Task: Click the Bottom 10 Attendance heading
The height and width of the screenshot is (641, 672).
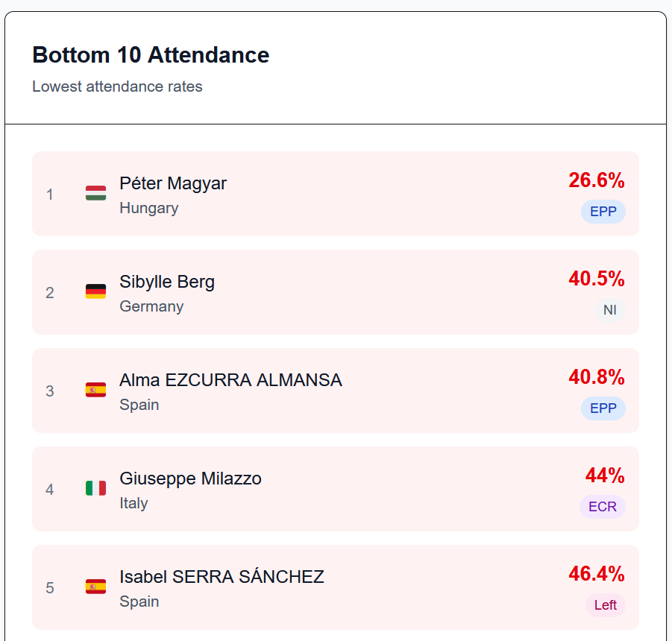Action: coord(151,55)
